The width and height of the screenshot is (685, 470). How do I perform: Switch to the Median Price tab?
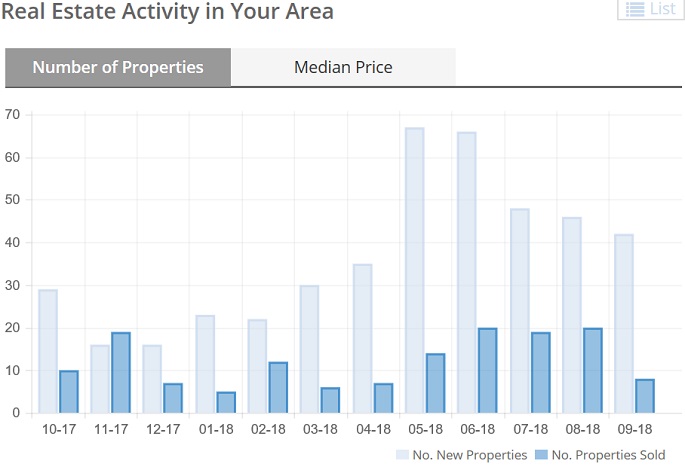(x=343, y=68)
